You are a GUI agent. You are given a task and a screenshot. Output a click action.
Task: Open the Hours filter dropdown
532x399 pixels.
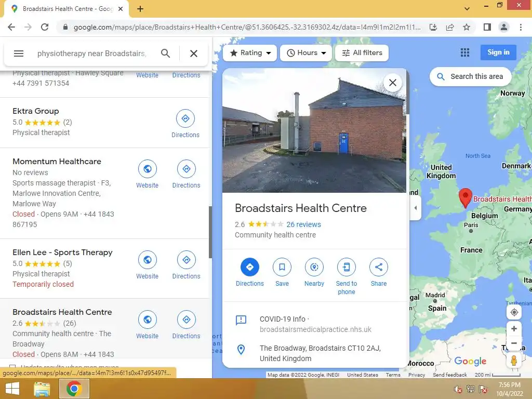tap(305, 53)
